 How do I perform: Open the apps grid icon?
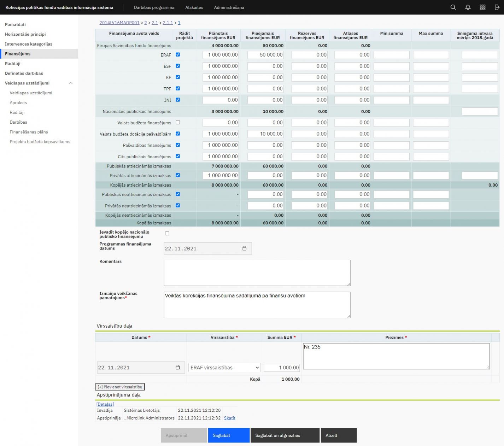point(482,7)
